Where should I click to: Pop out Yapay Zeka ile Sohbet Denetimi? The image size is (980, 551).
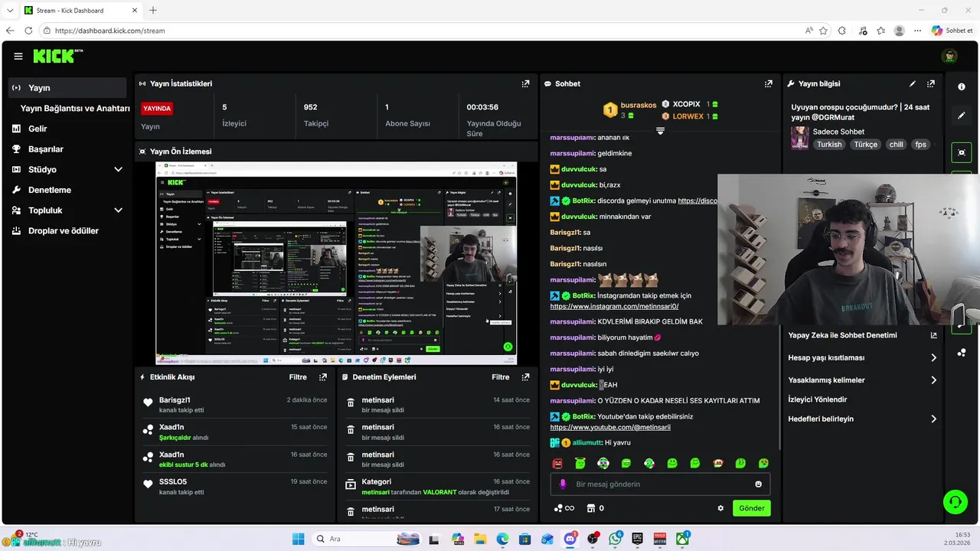pos(933,335)
